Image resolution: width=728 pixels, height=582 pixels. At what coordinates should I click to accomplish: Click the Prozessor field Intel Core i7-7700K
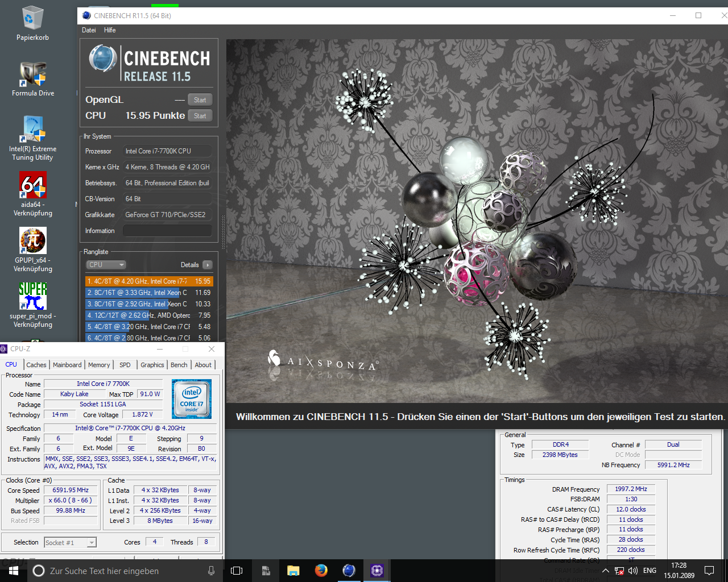tap(167, 151)
